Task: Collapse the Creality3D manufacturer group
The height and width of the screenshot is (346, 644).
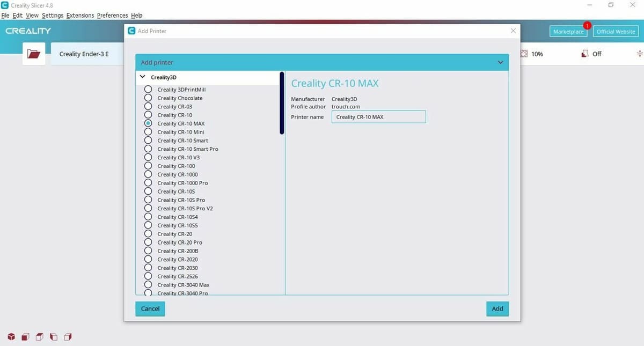Action: click(142, 77)
